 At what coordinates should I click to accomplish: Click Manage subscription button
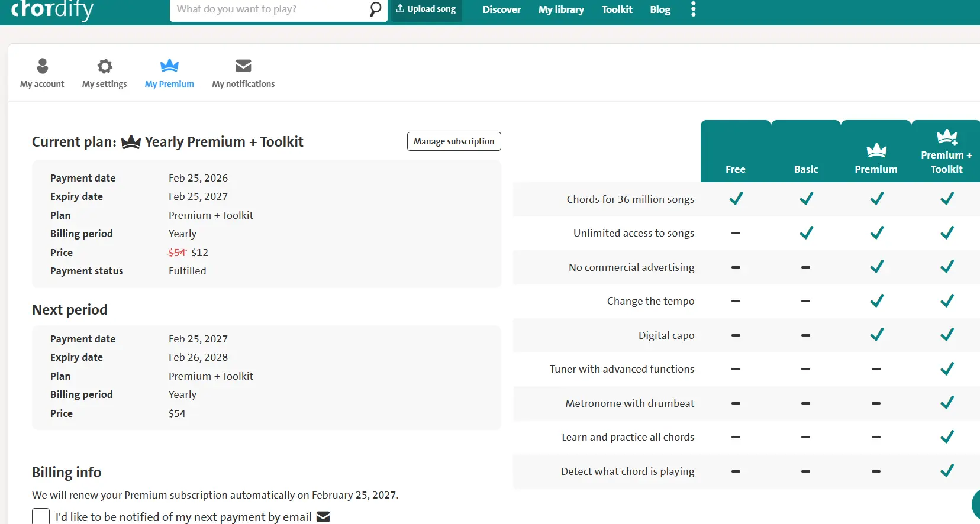[x=454, y=141]
